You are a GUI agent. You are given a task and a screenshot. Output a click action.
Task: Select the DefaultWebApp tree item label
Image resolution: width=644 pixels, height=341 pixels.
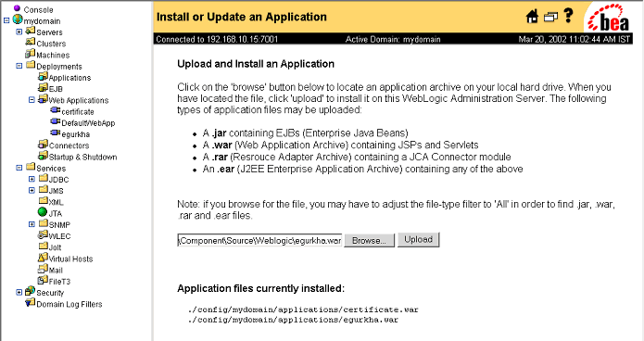click(88, 123)
